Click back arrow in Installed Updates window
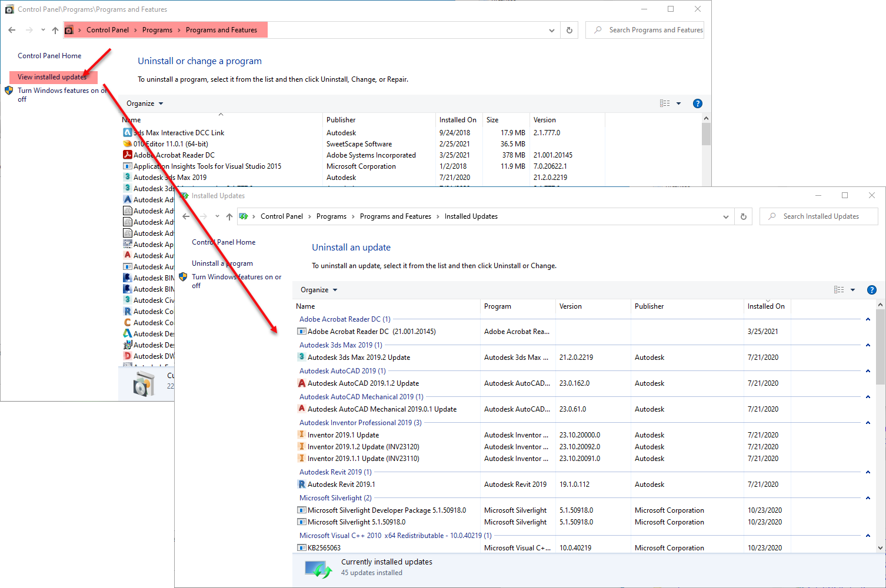 pyautogui.click(x=186, y=216)
